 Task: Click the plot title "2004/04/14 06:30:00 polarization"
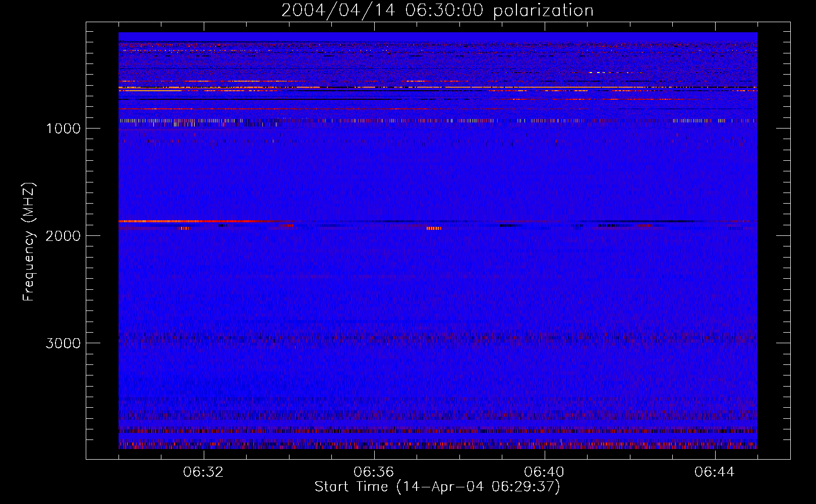coord(437,11)
